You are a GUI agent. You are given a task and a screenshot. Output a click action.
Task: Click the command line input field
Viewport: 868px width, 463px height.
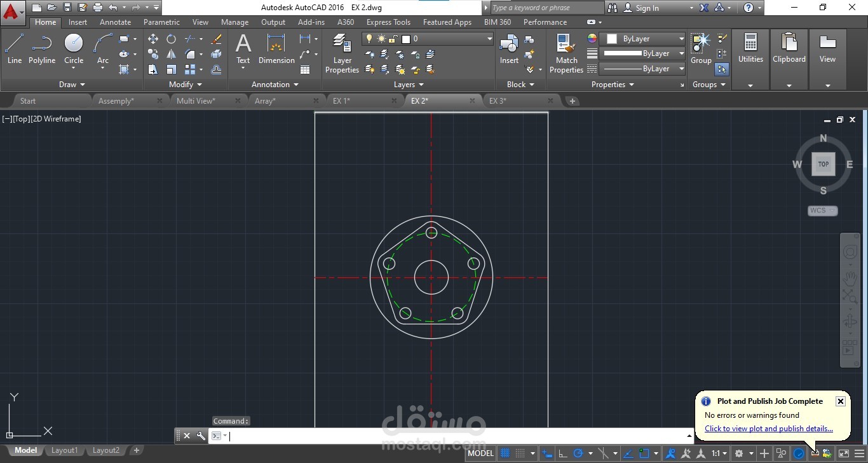(458, 436)
